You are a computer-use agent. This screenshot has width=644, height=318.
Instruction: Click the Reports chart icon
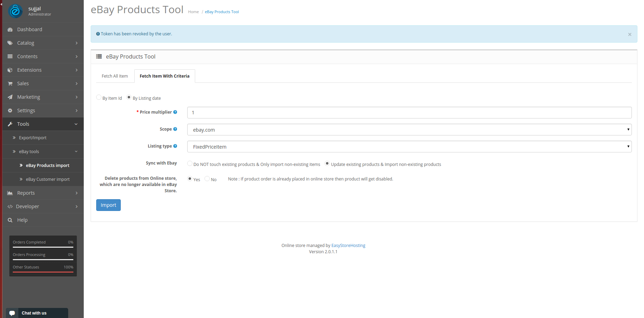[x=10, y=193]
